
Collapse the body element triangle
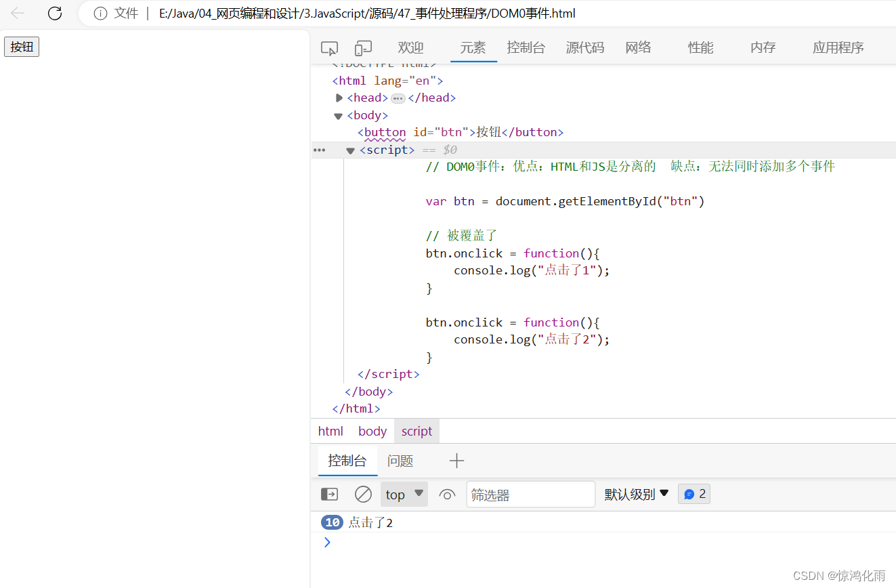(x=339, y=116)
